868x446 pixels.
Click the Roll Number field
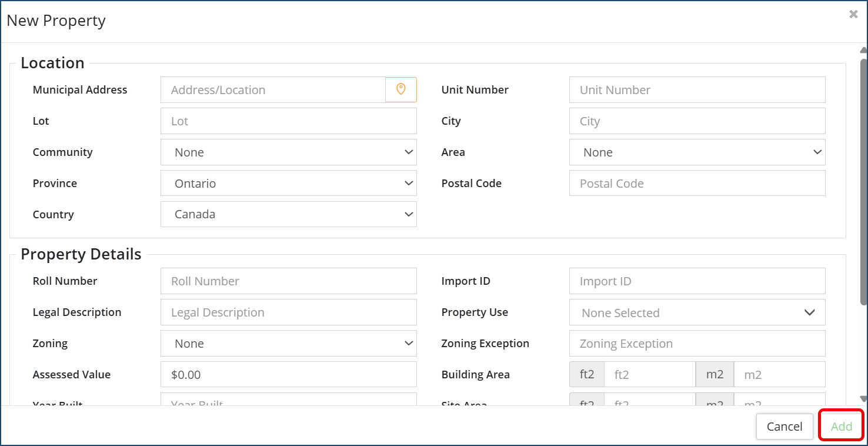(288, 281)
